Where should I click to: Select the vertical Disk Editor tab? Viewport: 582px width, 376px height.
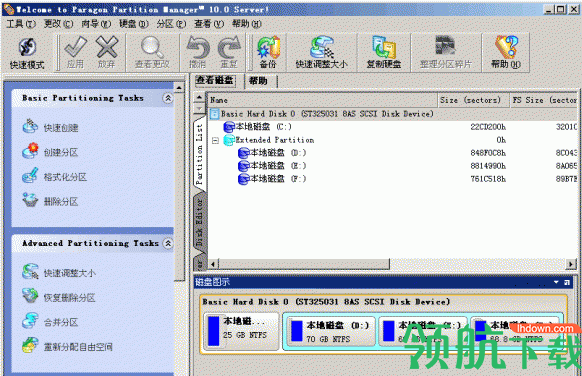pyautogui.click(x=199, y=223)
